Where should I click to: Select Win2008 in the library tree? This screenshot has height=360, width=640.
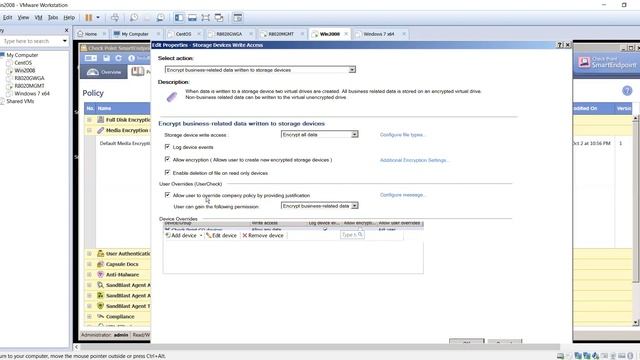coord(24,71)
